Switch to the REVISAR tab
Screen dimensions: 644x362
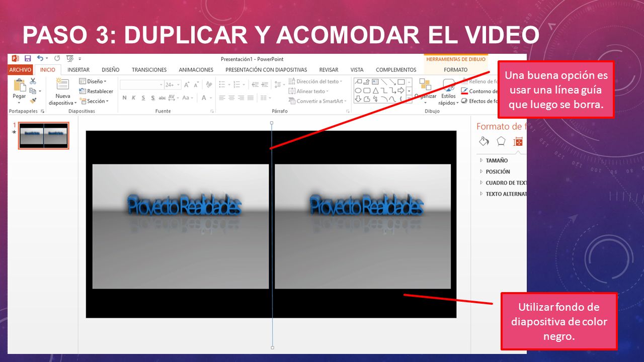(x=329, y=70)
